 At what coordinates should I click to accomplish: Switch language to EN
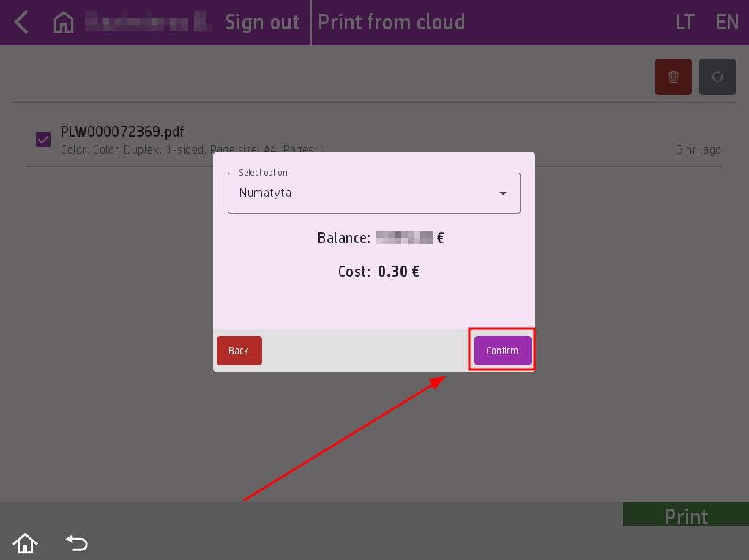[726, 22]
